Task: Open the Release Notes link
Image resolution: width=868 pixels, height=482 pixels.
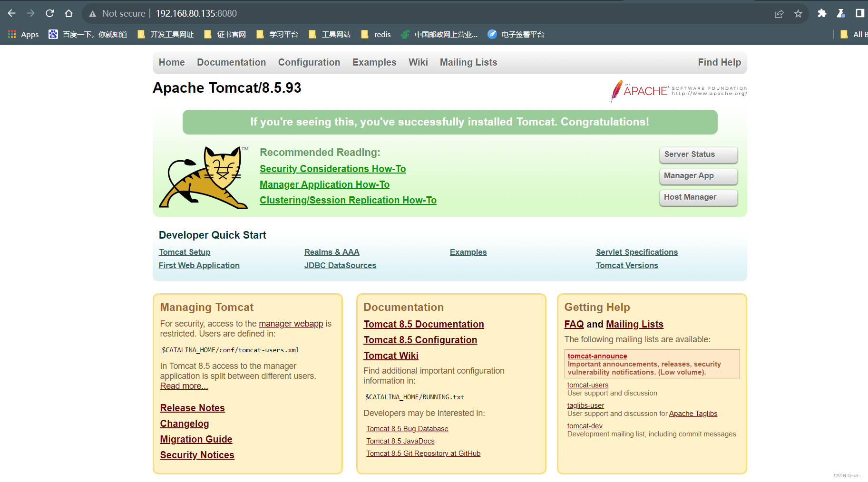Action: (x=193, y=408)
